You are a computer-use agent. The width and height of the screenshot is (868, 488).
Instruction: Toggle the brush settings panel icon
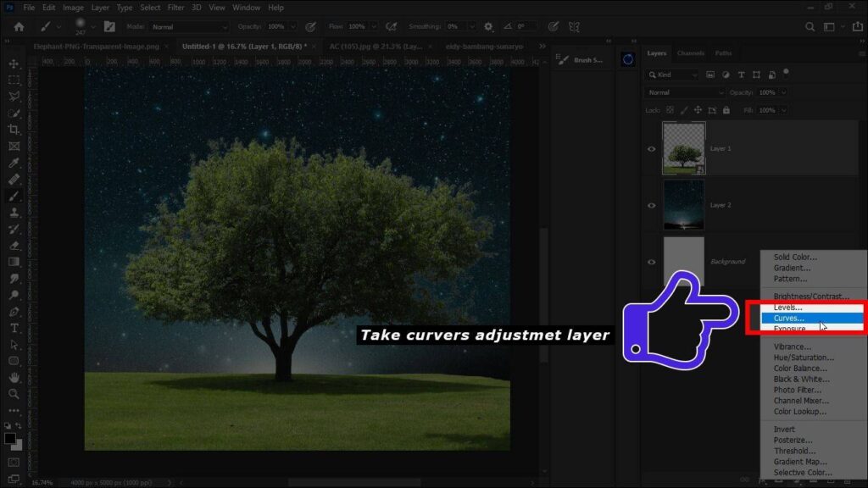point(109,26)
